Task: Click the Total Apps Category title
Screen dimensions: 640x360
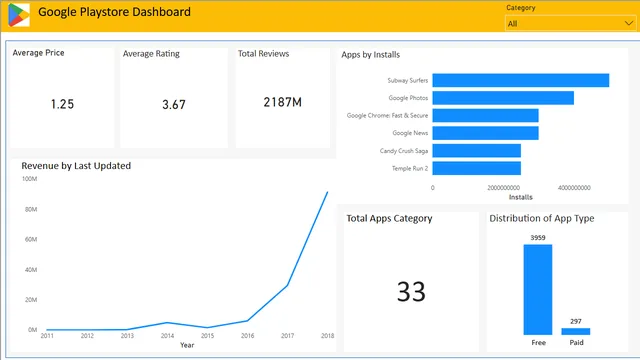Action: click(389, 218)
